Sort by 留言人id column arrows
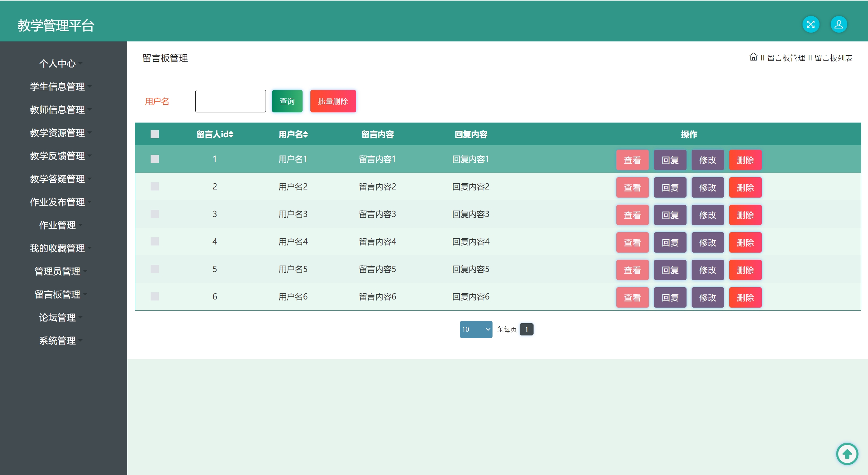 tap(231, 134)
